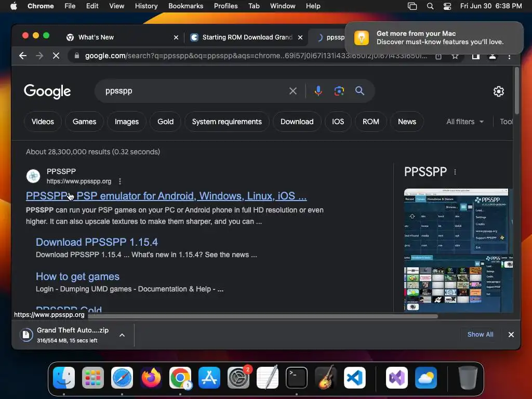
Task: Clear the Google search box text
Action: click(x=293, y=91)
